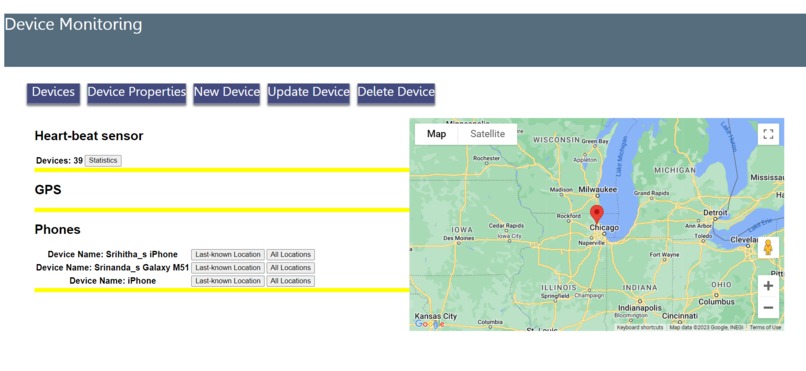
Task: Open the Delete Device tab
Action: [396, 93]
